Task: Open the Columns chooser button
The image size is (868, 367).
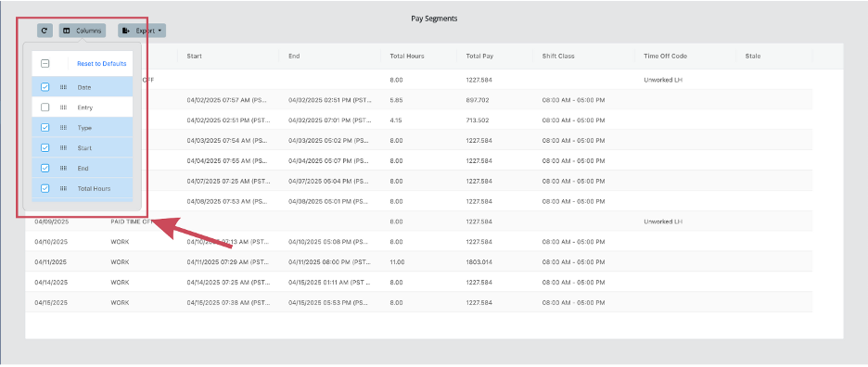Action: (x=83, y=31)
